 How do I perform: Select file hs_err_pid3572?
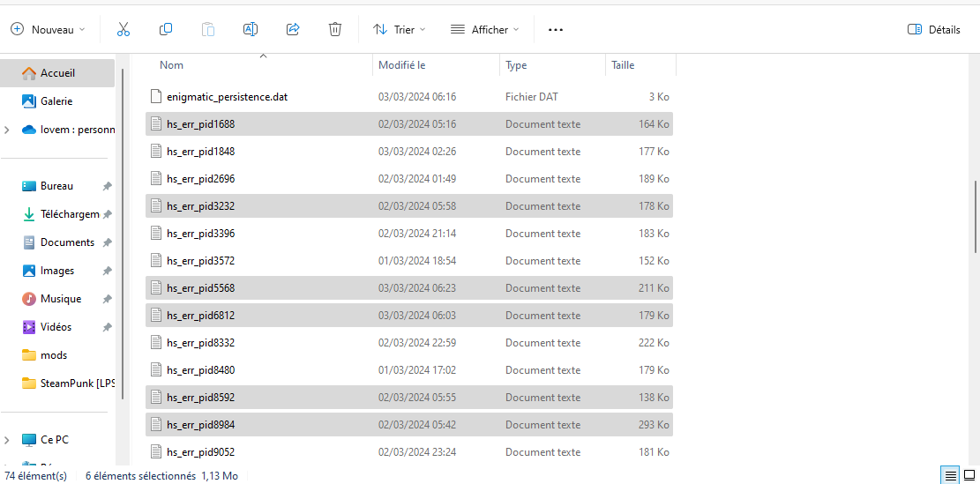409,260
